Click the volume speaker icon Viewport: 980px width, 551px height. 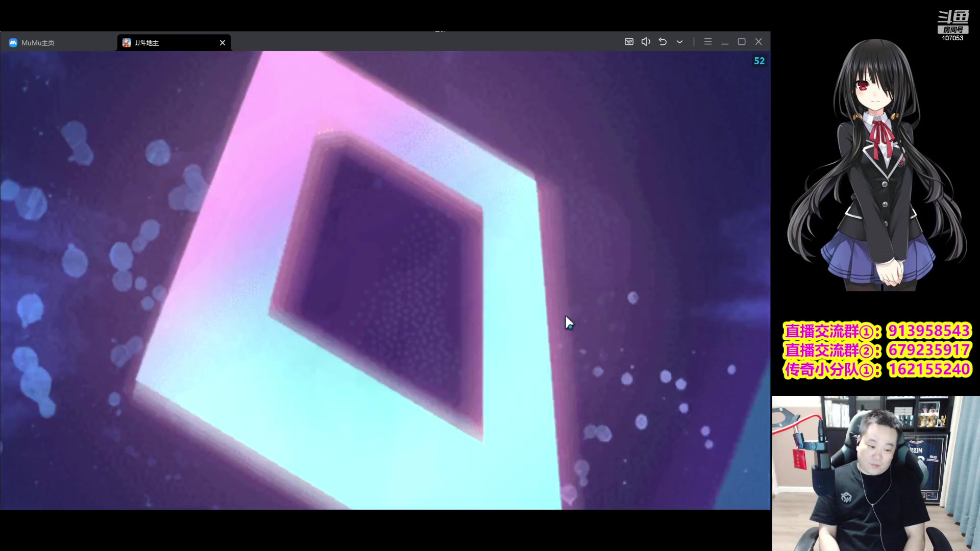tap(646, 42)
